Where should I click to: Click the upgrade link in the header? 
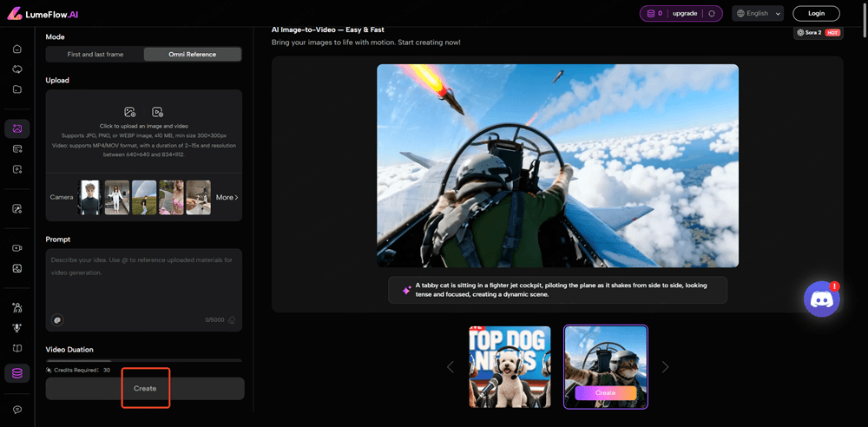(x=683, y=14)
